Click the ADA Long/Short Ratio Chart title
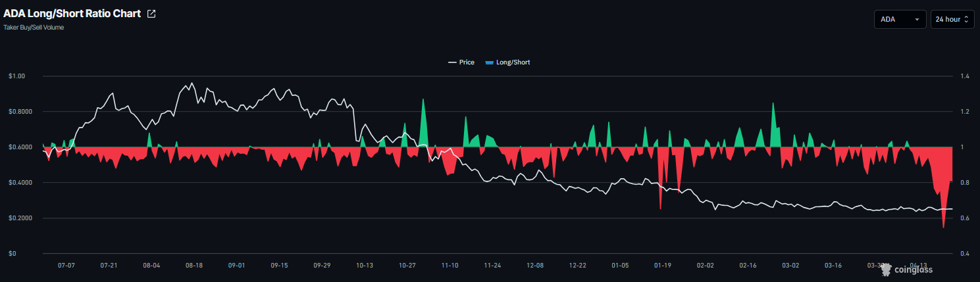This screenshot has width=980, height=282. pos(72,14)
